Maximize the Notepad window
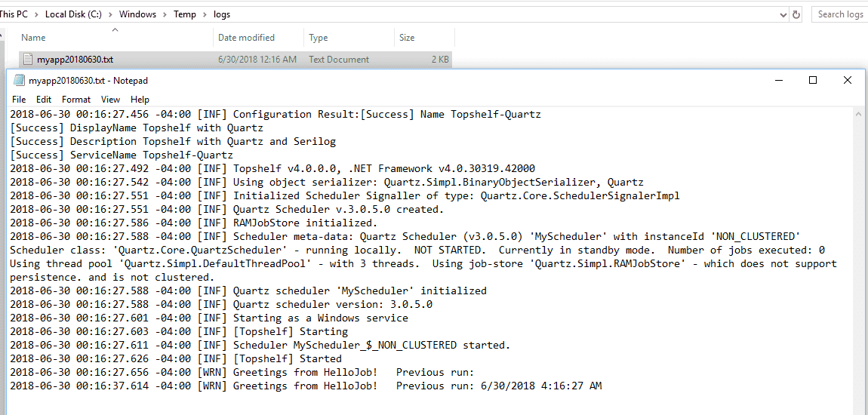Image resolution: width=868 pixels, height=415 pixels. (813, 80)
